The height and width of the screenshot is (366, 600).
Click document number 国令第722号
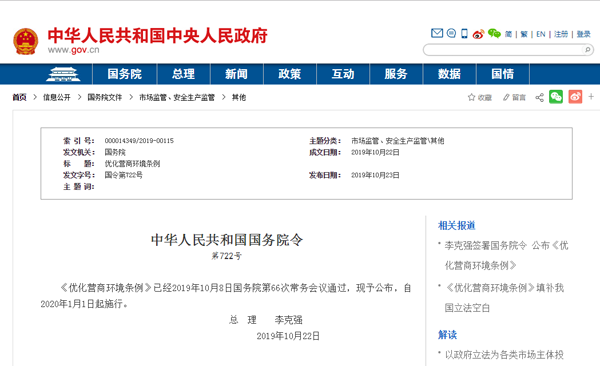click(x=124, y=175)
